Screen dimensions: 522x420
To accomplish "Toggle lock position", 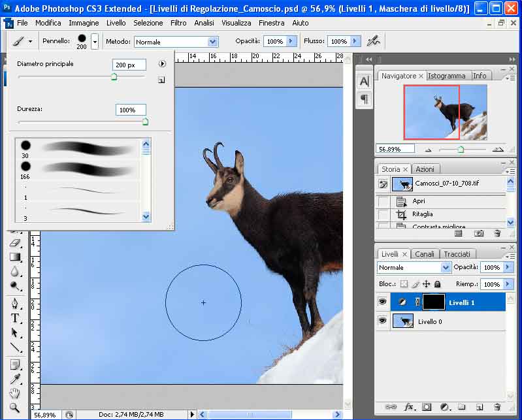I will coord(426,284).
